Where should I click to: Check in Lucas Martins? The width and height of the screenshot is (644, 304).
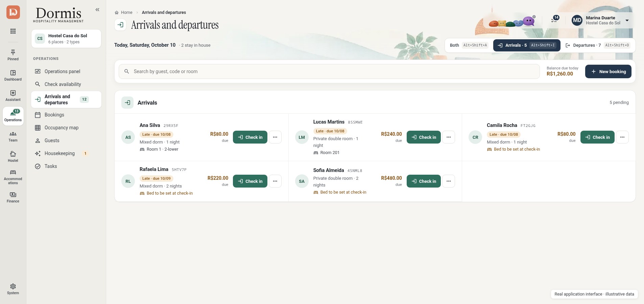pos(424,137)
